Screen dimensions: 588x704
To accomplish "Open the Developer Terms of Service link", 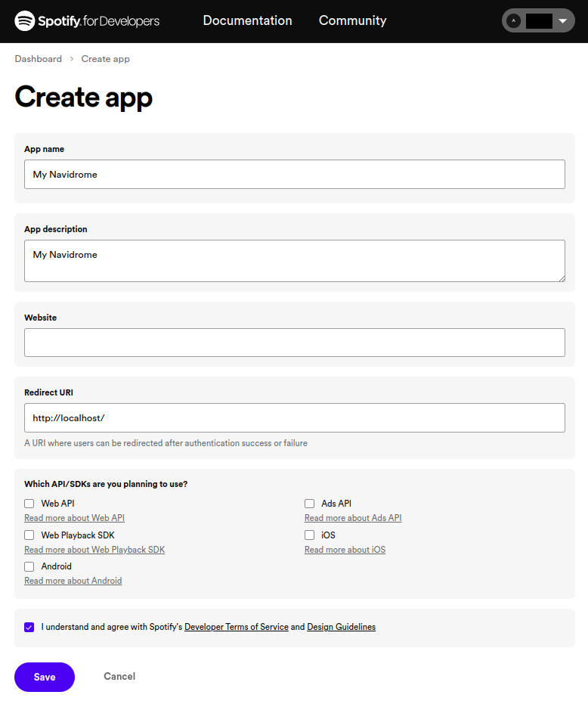I will click(236, 627).
